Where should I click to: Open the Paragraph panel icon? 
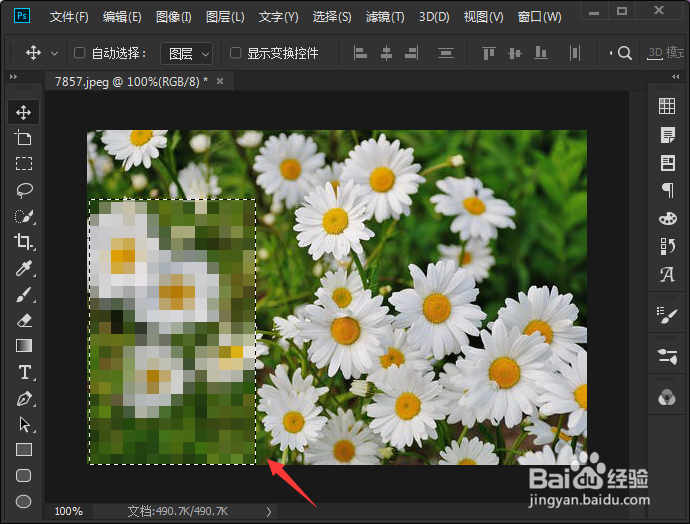[x=668, y=190]
